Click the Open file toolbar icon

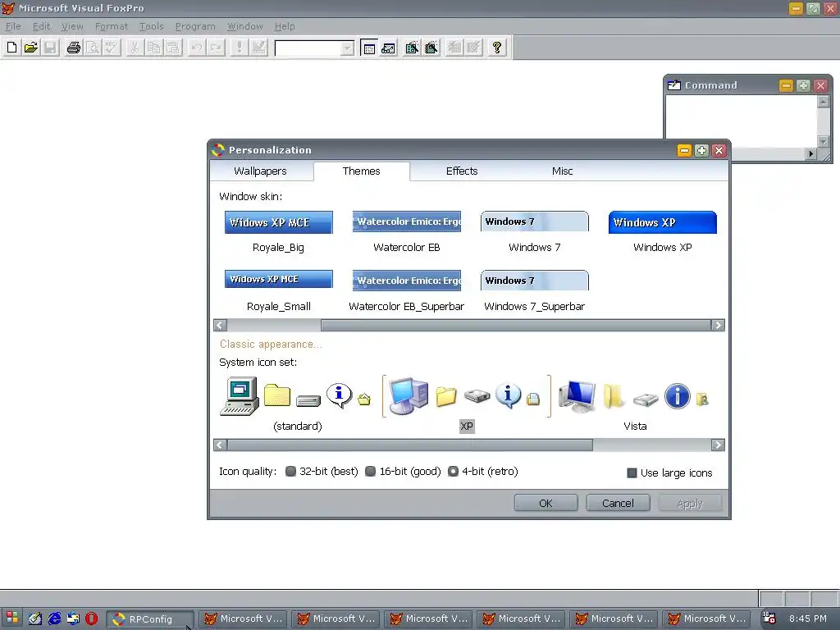31,48
